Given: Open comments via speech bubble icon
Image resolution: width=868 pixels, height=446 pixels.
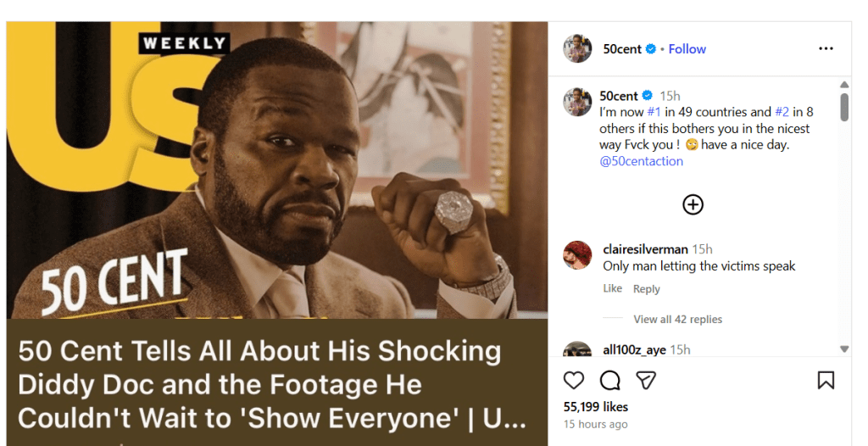Looking at the screenshot, I should tap(609, 380).
